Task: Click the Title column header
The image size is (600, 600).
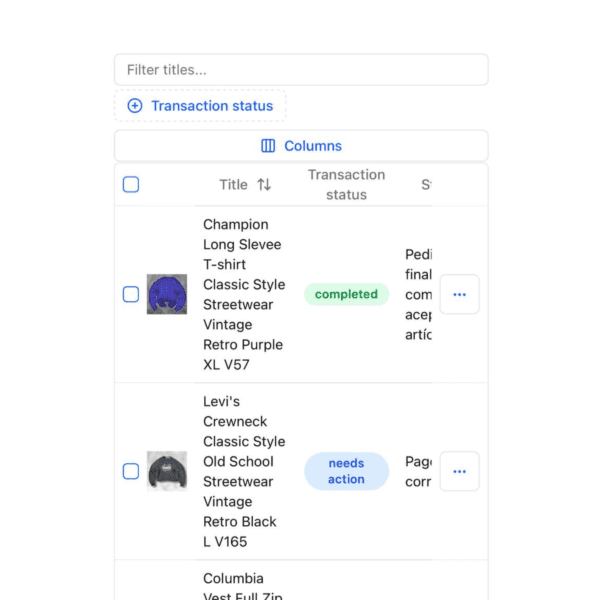Action: [234, 185]
